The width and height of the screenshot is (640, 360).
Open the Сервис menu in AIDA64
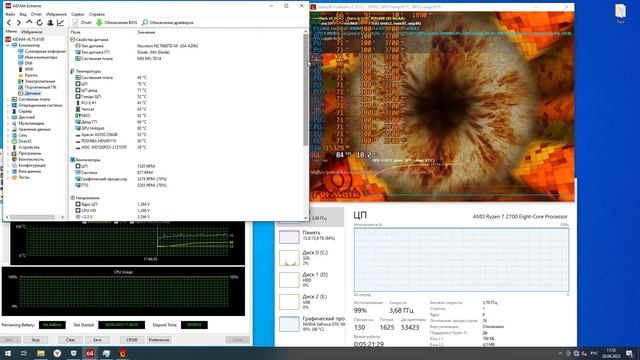tap(78, 14)
